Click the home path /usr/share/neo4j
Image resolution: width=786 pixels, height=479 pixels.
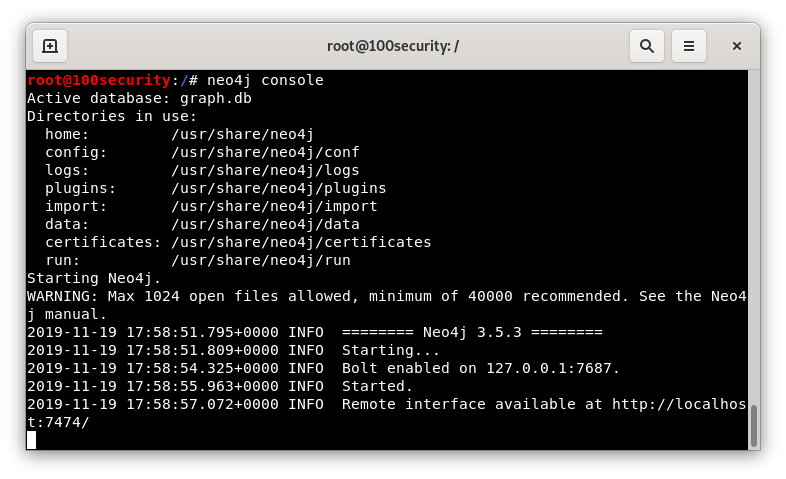point(243,134)
